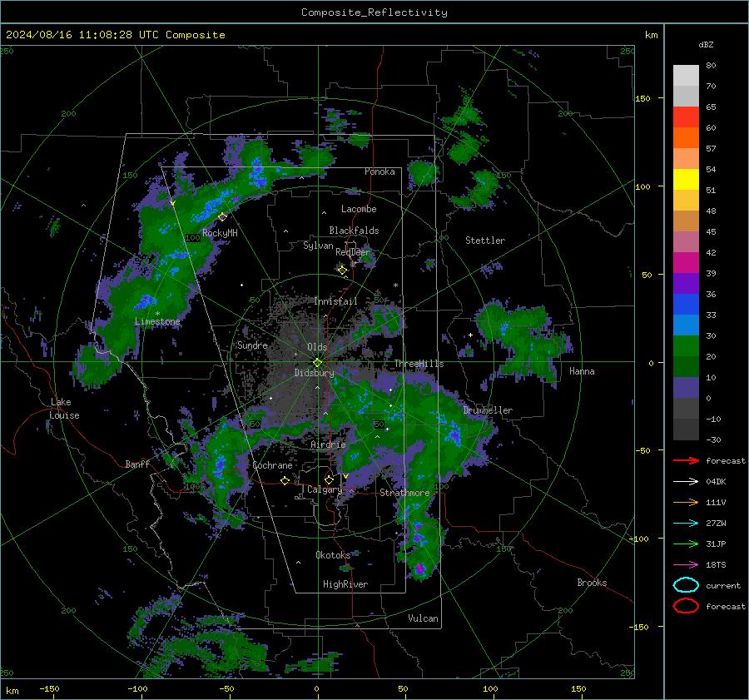The width and height of the screenshot is (749, 700).
Task: Select the light blue 30-33 dBZ swatch
Action: click(x=686, y=325)
